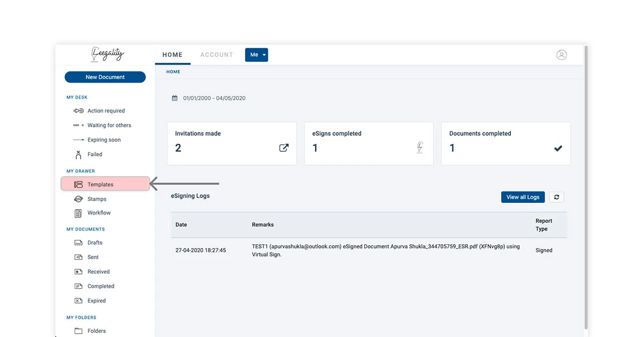
Task: View Completed documents via its icon
Action: tap(78, 286)
